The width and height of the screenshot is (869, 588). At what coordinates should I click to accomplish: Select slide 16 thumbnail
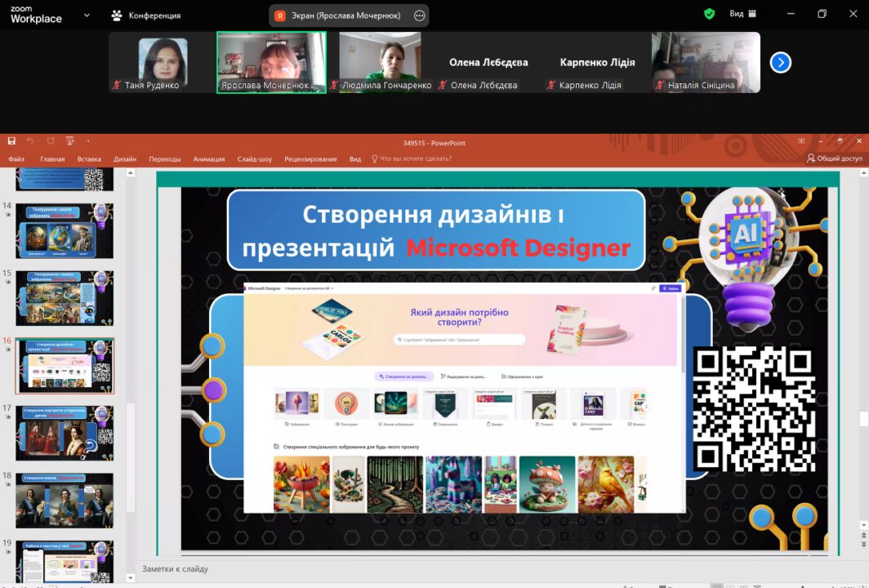click(x=65, y=366)
